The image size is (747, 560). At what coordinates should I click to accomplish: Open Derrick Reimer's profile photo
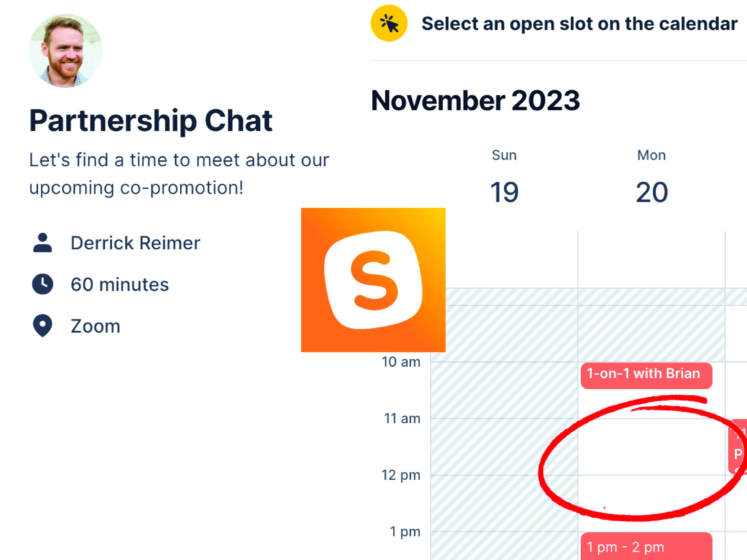pos(66,51)
